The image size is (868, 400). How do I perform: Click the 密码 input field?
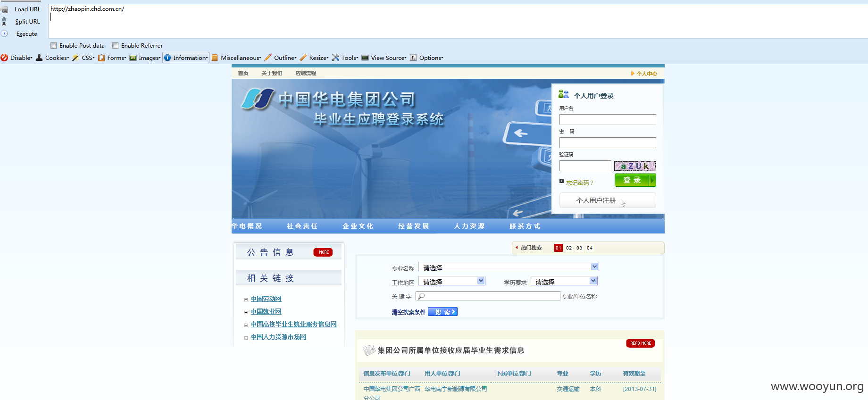pyautogui.click(x=608, y=142)
